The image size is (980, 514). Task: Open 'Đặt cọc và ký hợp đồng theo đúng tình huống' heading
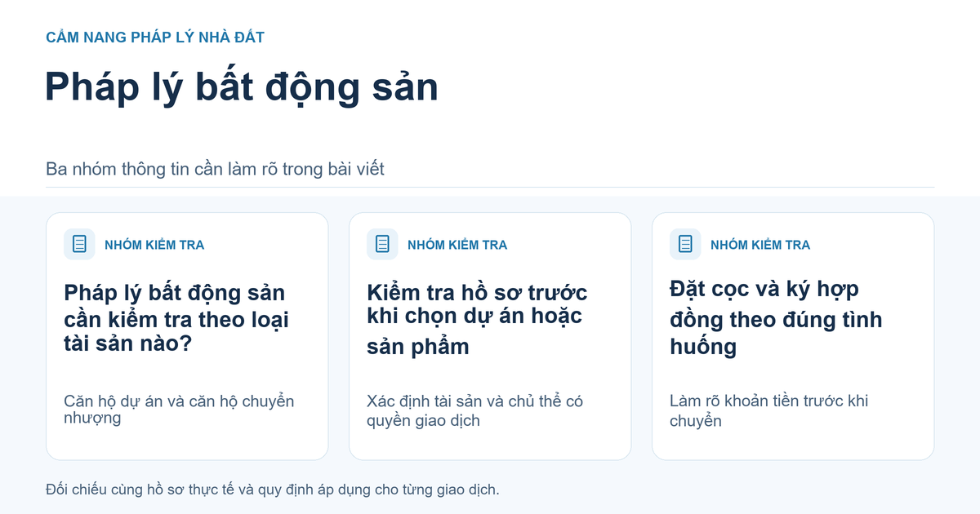tap(776, 318)
